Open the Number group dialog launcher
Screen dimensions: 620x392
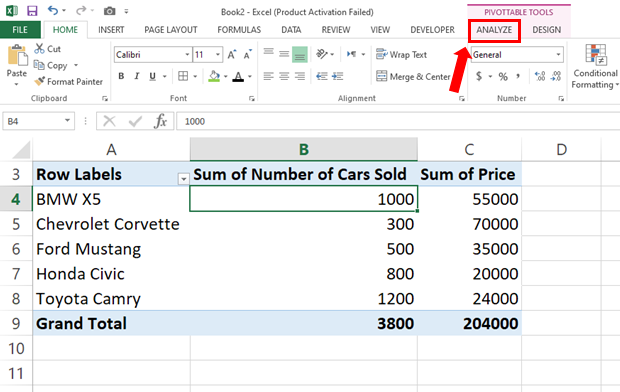point(561,98)
